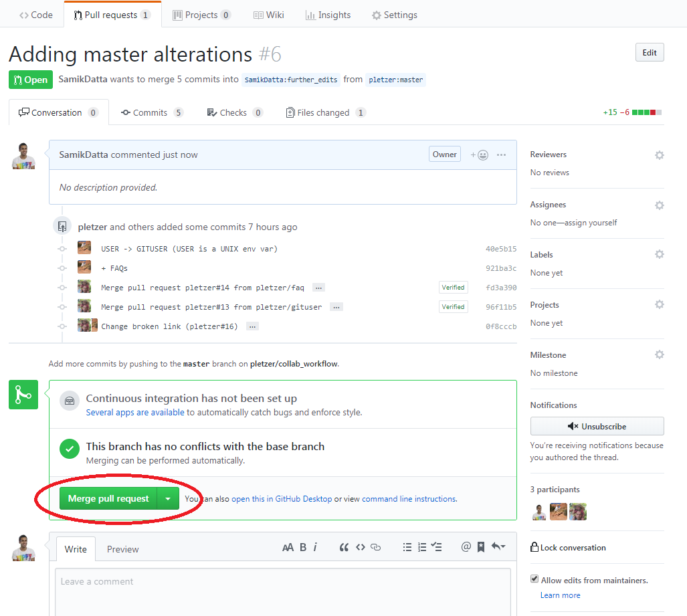Open merge method dropdown arrow
Viewport: 687px width, 616px height.
click(168, 498)
